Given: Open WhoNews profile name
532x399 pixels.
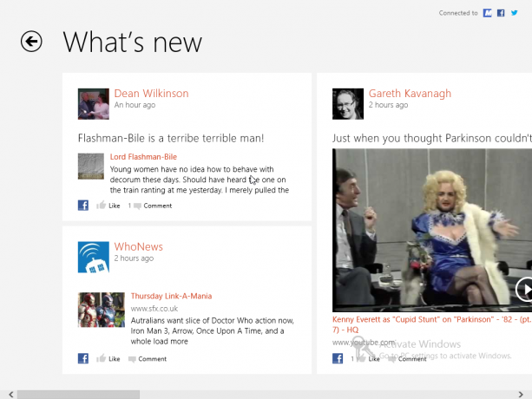Looking at the screenshot, I should click(139, 246).
